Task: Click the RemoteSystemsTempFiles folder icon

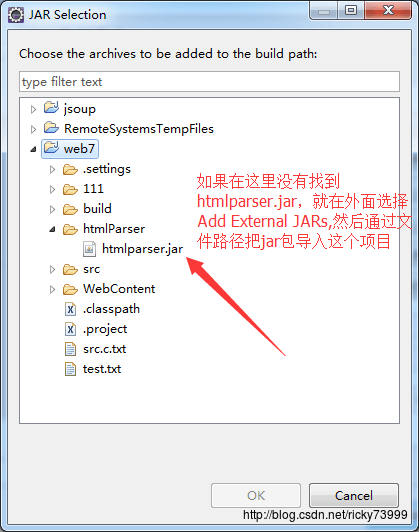Action: [x=52, y=128]
